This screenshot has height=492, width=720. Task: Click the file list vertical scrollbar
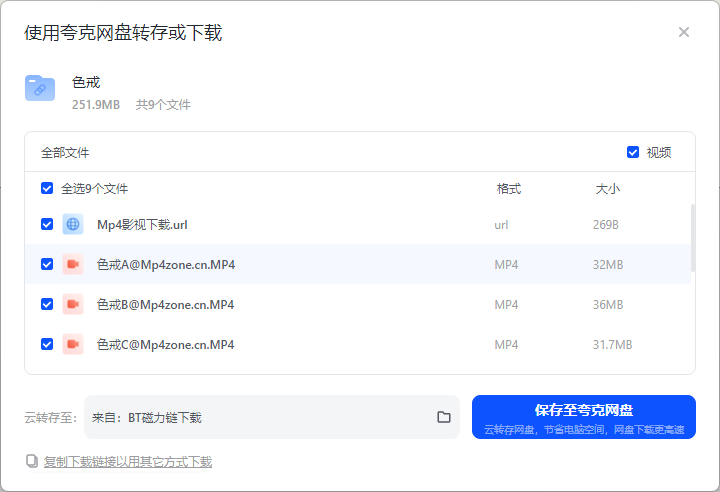coord(693,238)
